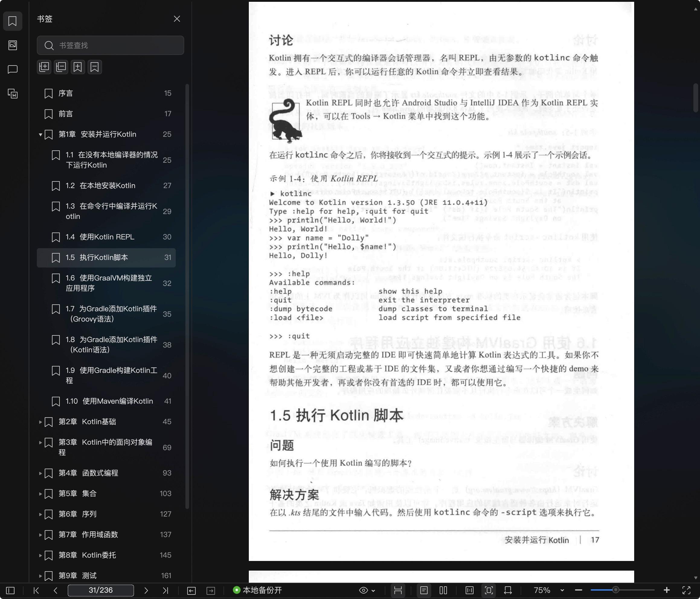Expand 第6章 序列
The width and height of the screenshot is (700, 599).
40,514
